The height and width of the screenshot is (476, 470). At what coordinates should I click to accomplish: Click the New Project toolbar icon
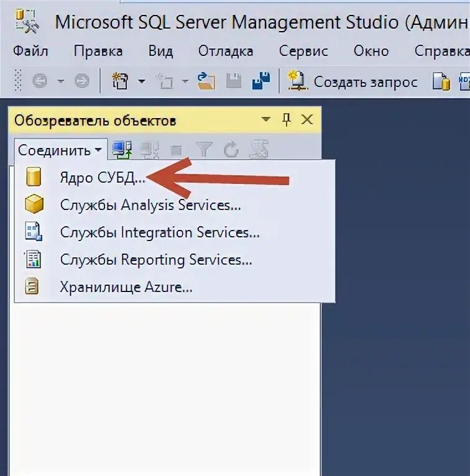pyautogui.click(x=119, y=81)
